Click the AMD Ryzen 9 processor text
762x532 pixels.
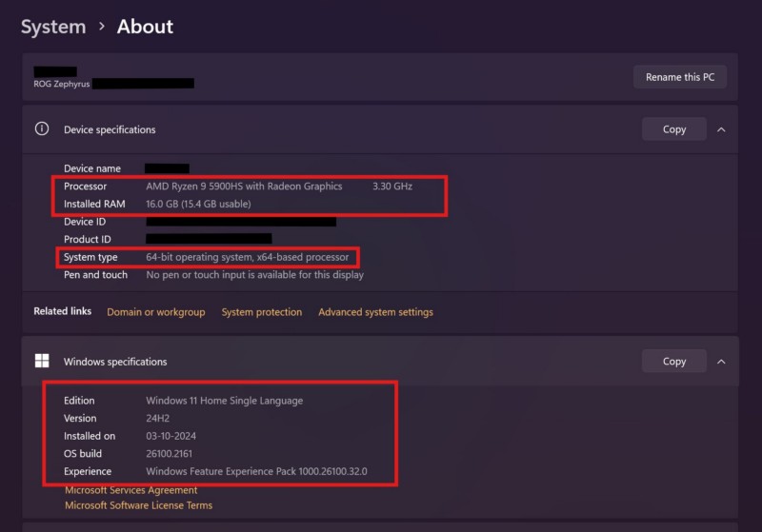pyautogui.click(x=244, y=187)
